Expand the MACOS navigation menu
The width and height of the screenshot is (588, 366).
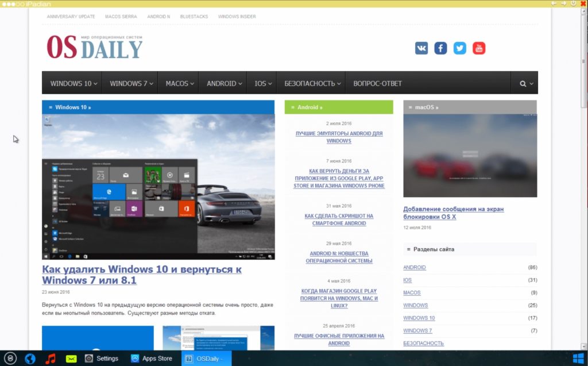coord(180,83)
